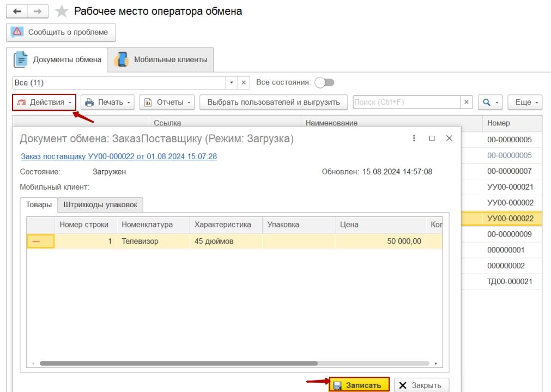Screen dimensions: 551x392
Task: Expand the 'Все (11)' filter dropdown
Action: click(x=232, y=82)
